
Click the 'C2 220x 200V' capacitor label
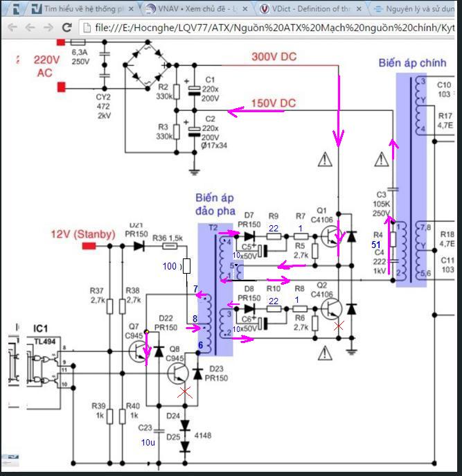pyautogui.click(x=211, y=127)
